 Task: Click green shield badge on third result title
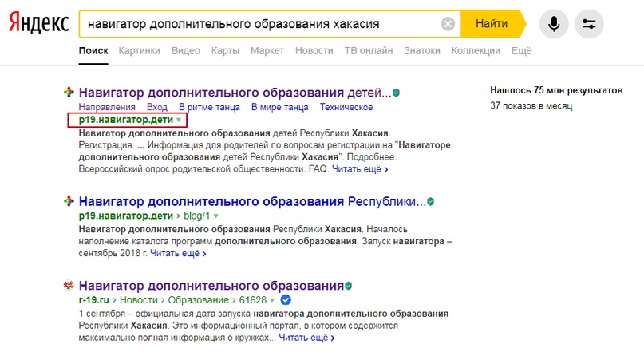tap(348, 286)
